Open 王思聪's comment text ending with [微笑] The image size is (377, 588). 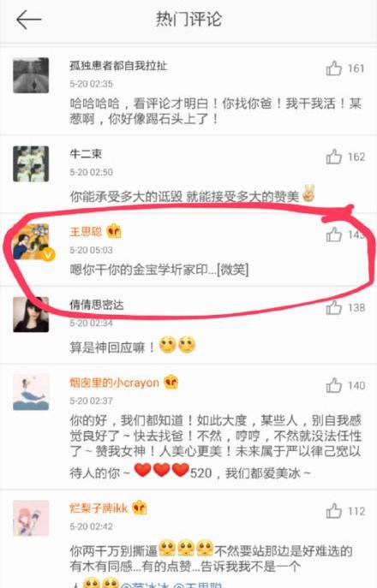click(159, 270)
